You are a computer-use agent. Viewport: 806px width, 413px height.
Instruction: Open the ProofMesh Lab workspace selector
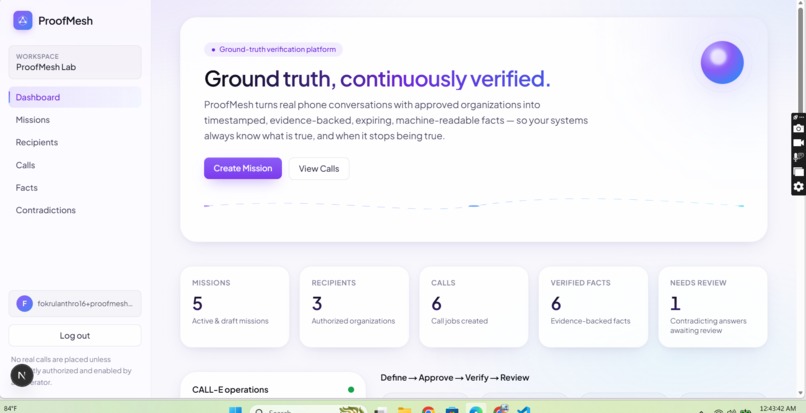[75, 62]
